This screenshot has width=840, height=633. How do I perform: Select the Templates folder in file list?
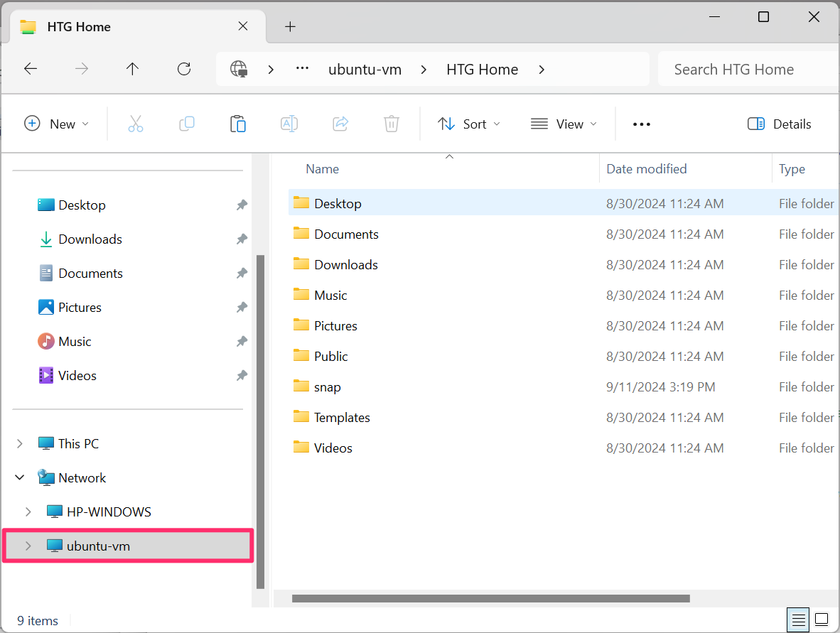(564, 417)
